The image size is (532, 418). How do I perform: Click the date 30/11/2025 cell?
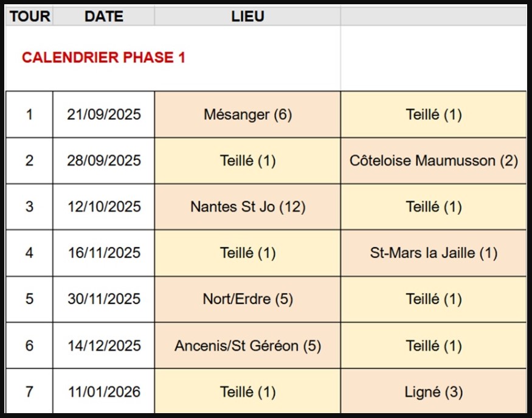click(103, 299)
